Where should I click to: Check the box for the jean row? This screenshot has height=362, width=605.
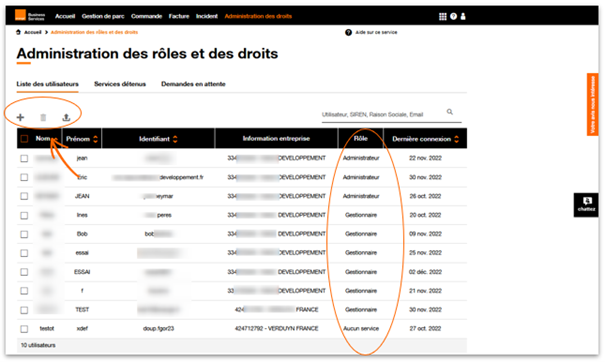pos(24,158)
